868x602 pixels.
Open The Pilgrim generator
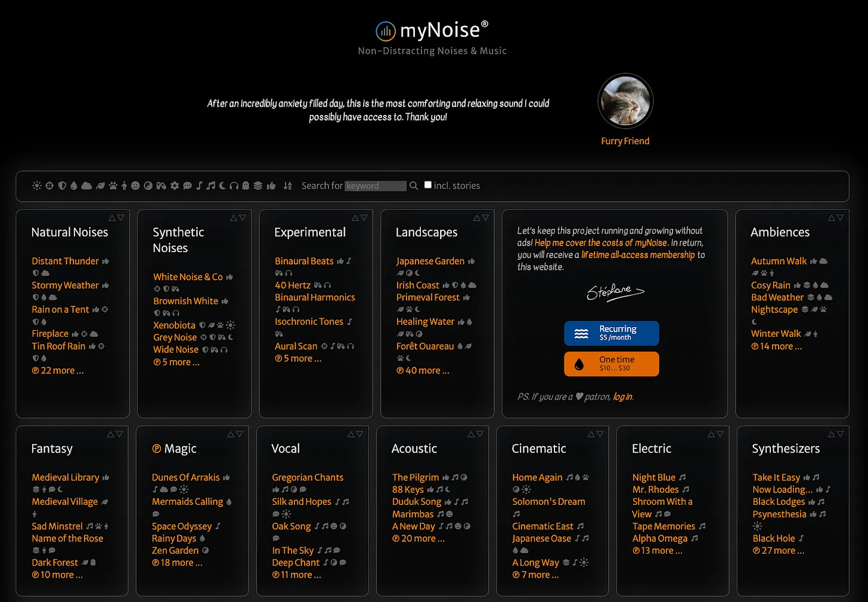point(416,477)
